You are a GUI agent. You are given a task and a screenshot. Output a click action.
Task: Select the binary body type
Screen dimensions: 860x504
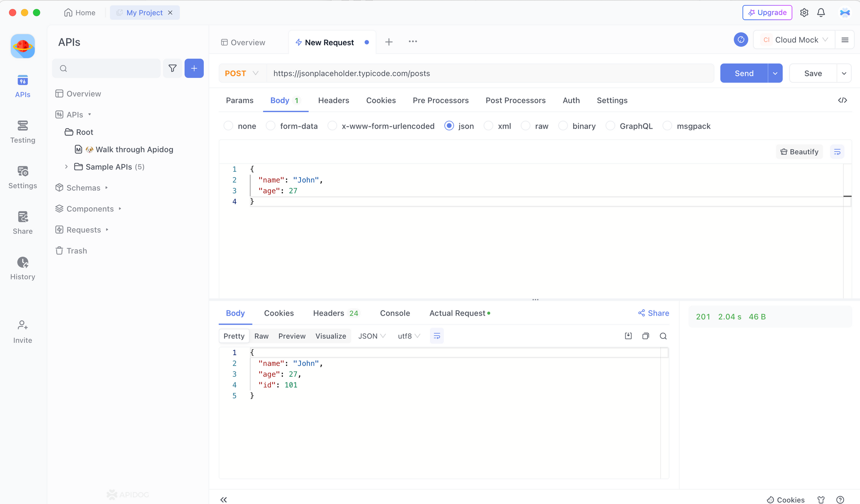click(577, 126)
